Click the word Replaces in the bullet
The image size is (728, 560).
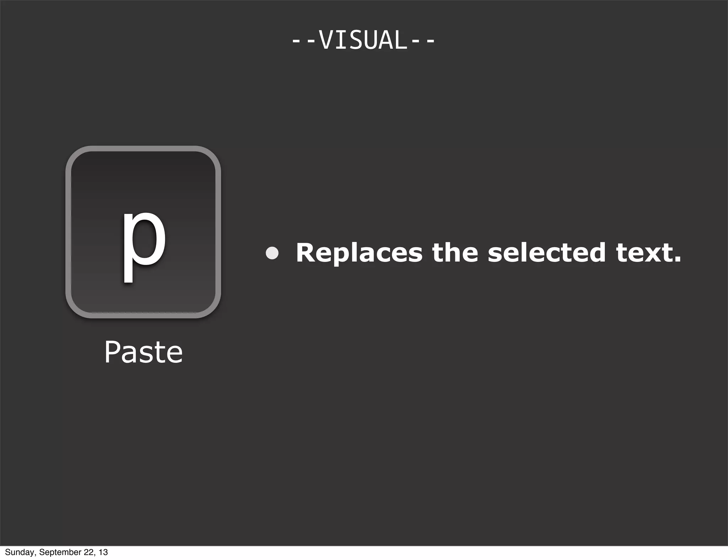click(359, 253)
